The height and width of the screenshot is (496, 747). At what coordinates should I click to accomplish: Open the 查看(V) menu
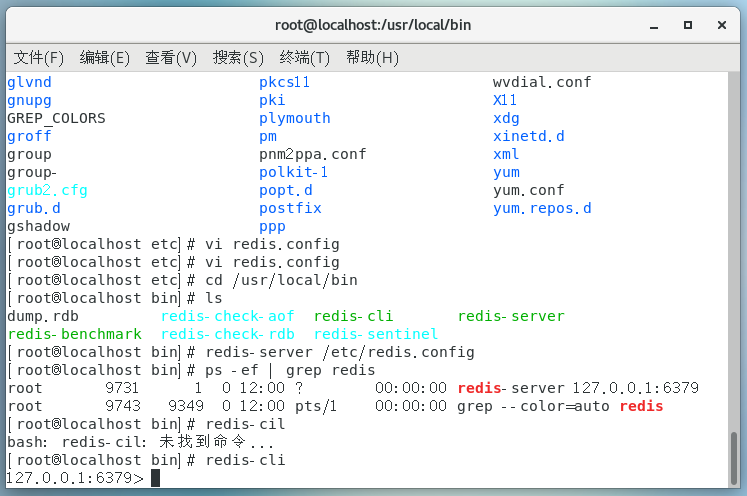171,58
